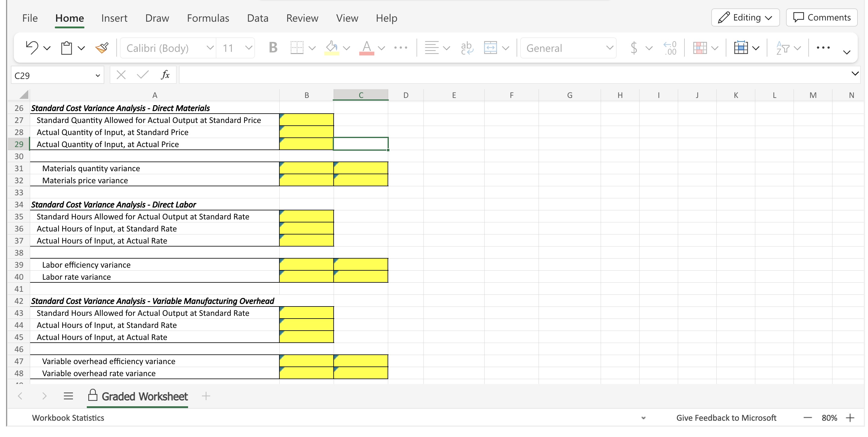
Task: Open the Comments pane button
Action: click(822, 17)
